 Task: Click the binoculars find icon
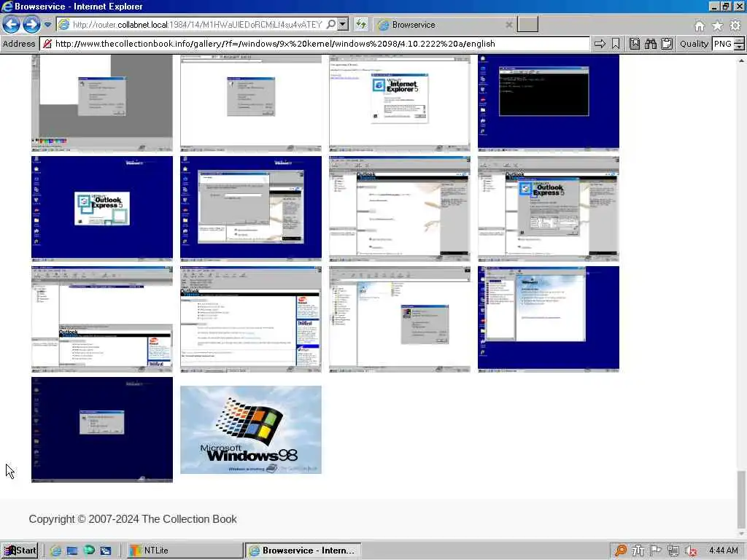pos(651,44)
